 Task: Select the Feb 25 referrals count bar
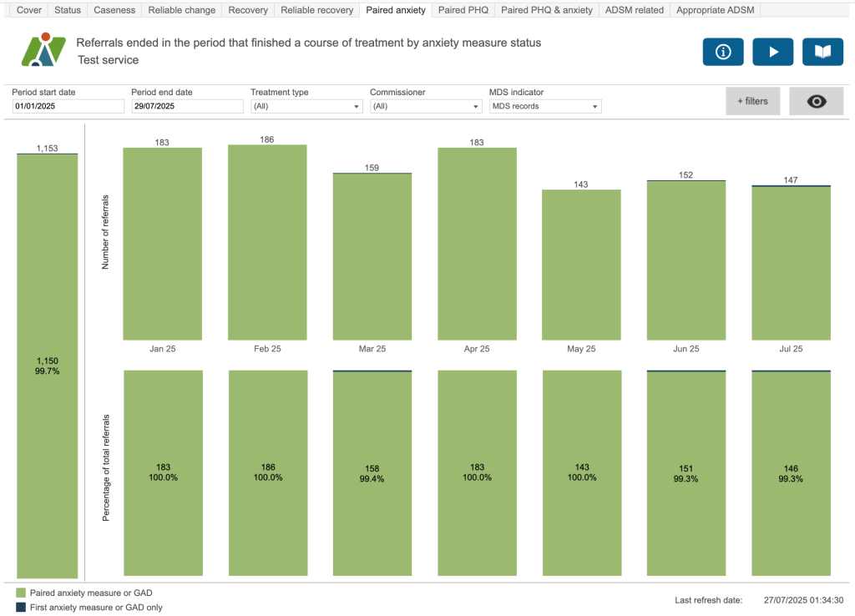click(x=267, y=242)
